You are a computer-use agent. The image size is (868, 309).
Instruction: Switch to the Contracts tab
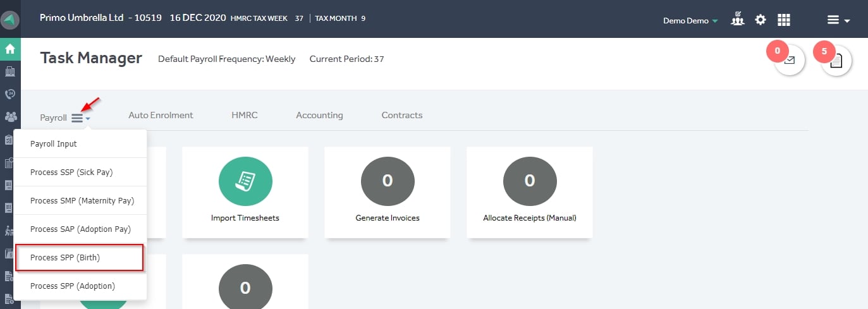pos(402,115)
